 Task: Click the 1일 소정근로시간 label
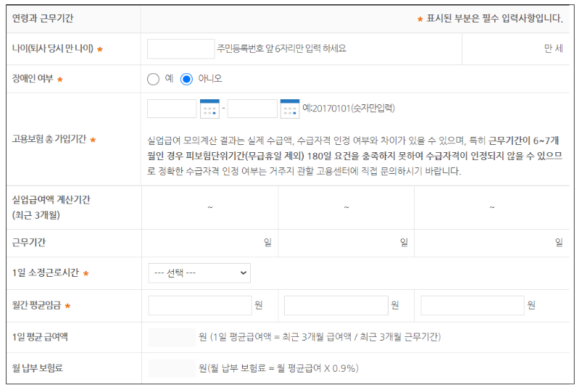tap(45, 273)
